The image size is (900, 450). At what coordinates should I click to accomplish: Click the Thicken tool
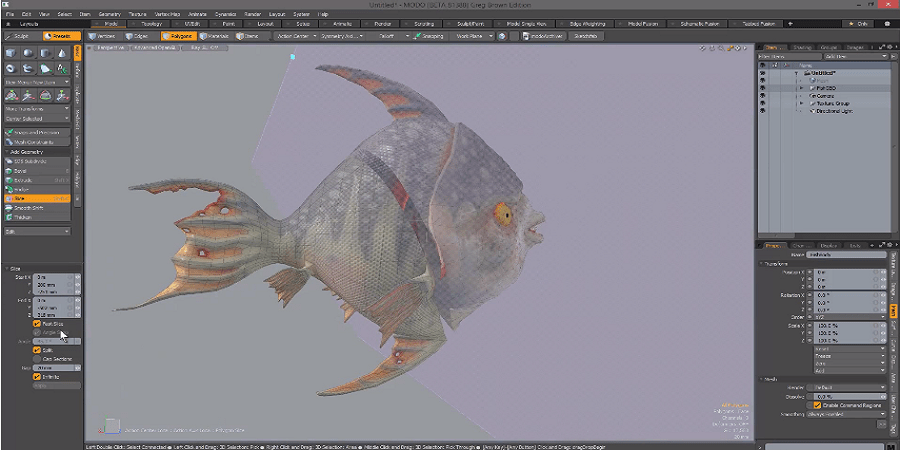pos(37,217)
